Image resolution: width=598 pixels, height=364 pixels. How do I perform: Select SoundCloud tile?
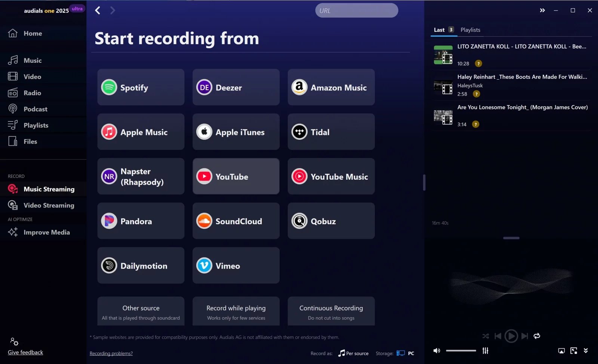(236, 221)
